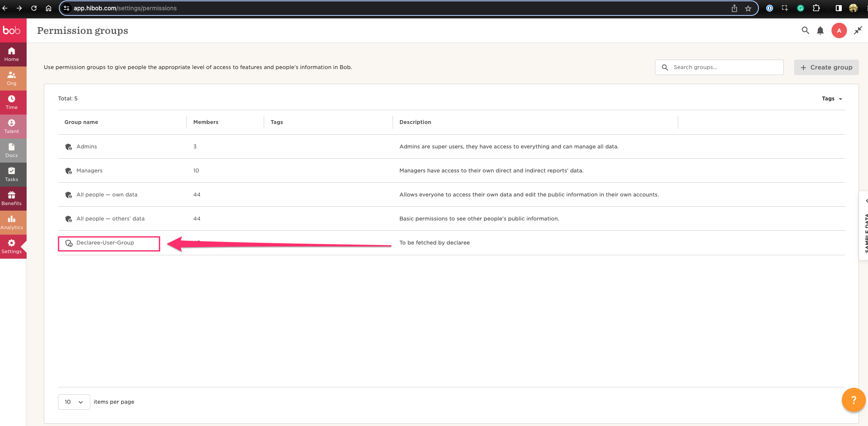Open Talent from the sidebar

pyautogui.click(x=12, y=126)
